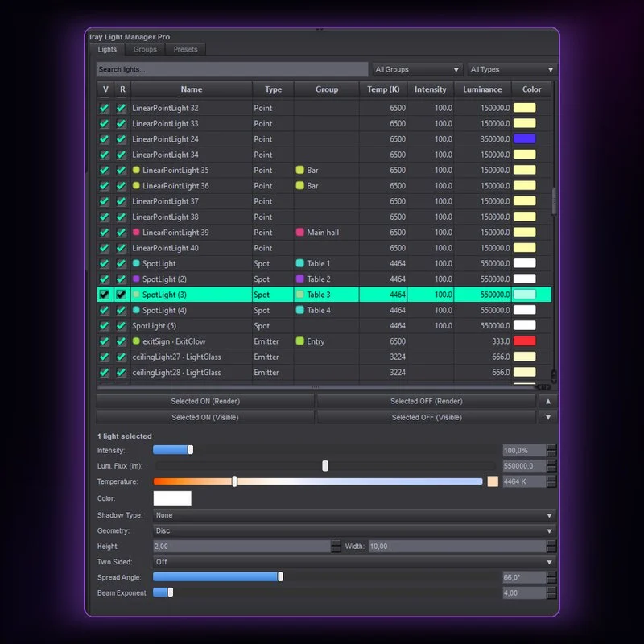644x644 pixels.
Task: Click the green icon beside exitSign - ExitGlow
Action: pyautogui.click(x=136, y=341)
